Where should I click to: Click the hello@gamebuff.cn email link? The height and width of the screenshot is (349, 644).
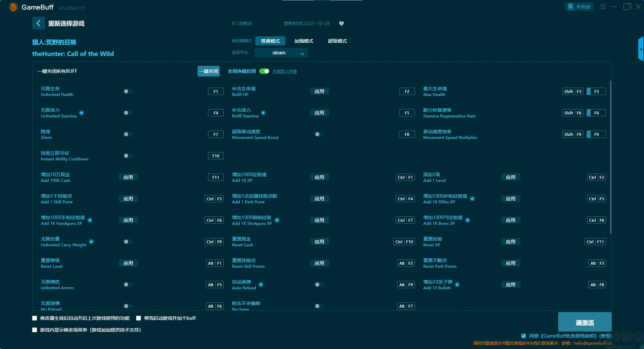pyautogui.click(x=593, y=343)
